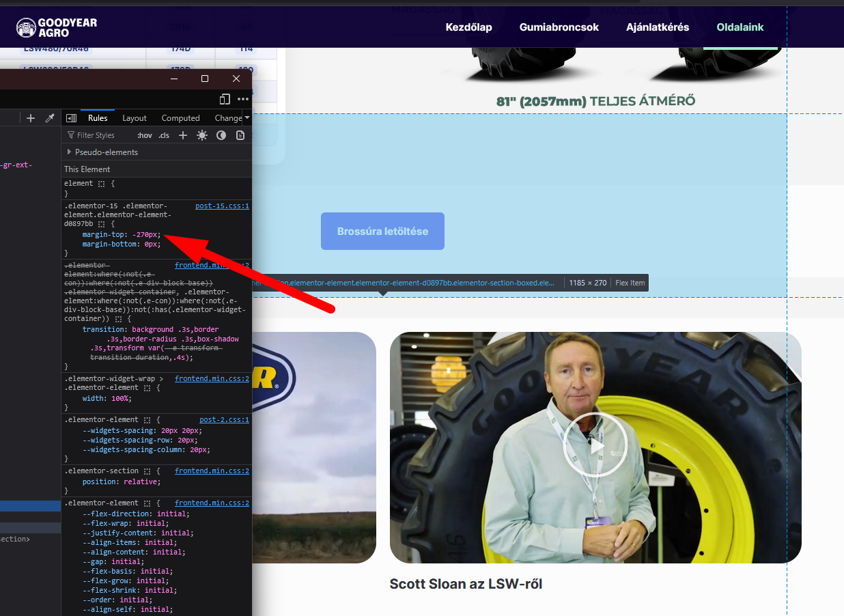Switch to the Changes tab
844x616 pixels.
[229, 118]
